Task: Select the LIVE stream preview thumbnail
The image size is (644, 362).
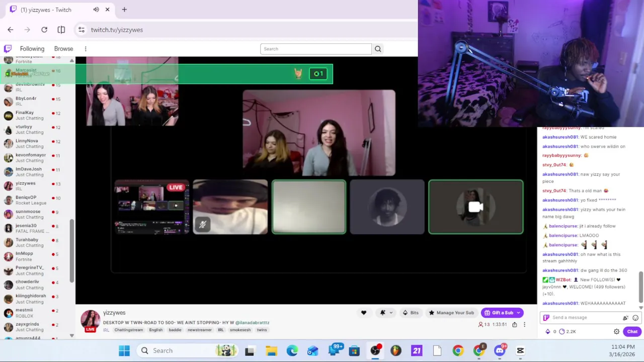Action: point(152,207)
